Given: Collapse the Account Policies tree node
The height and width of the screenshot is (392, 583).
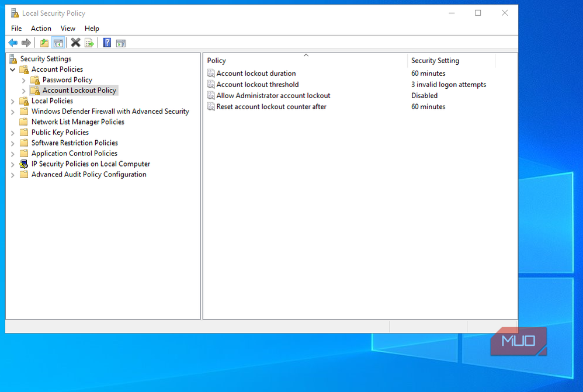Looking at the screenshot, I should tap(13, 70).
